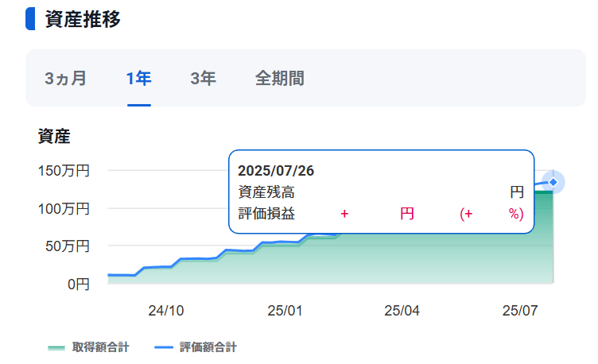Click the 資産 chart title
The image size is (598, 364).
[x=54, y=136]
